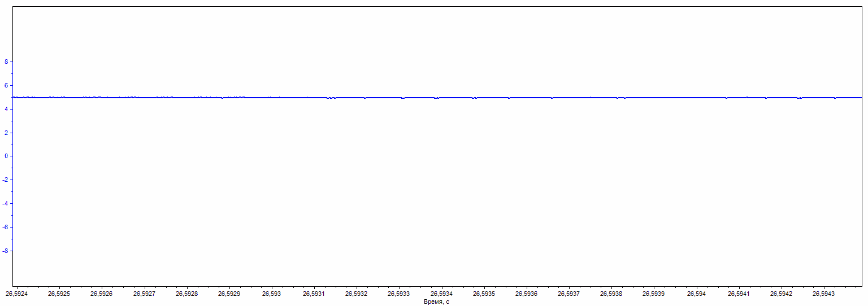Click the 26,5927 time tick label
868x306 pixels.
[144, 294]
